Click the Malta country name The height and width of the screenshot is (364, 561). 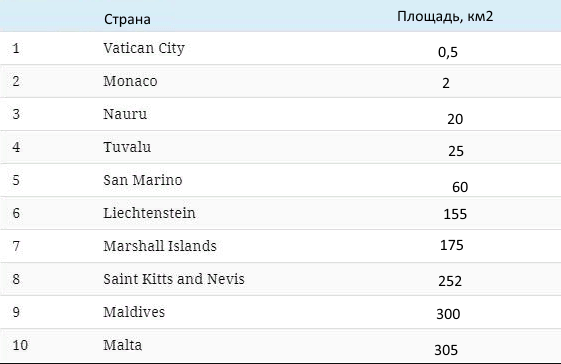click(122, 345)
